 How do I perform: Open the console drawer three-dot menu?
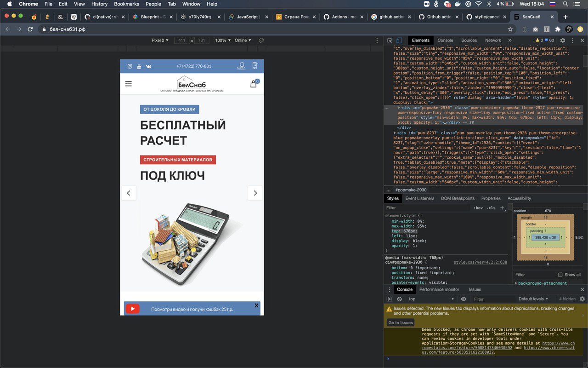tap(390, 290)
